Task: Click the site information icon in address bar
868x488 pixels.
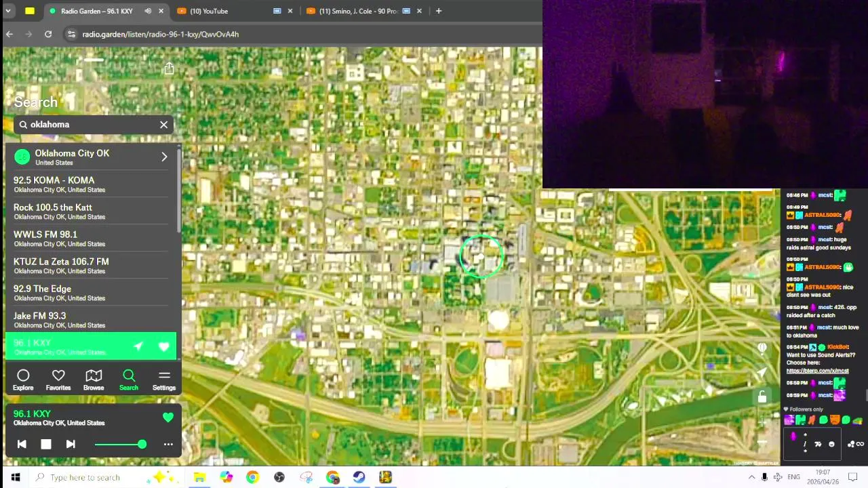Action: coord(71,34)
